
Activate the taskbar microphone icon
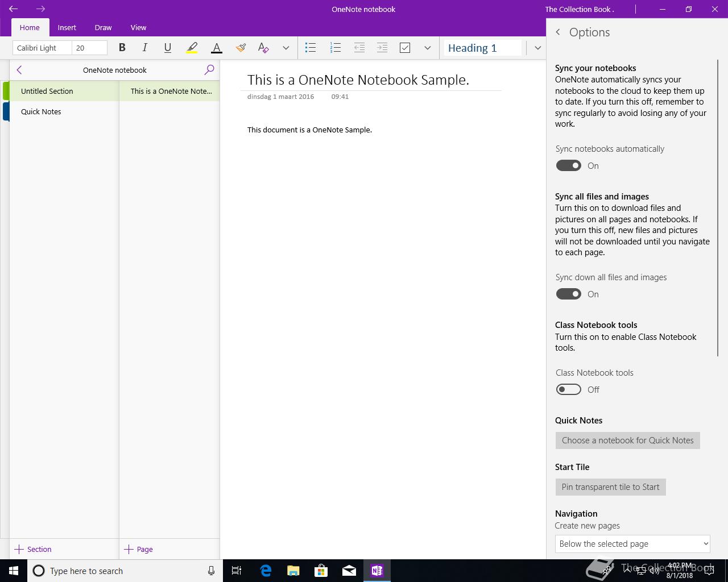tap(211, 571)
